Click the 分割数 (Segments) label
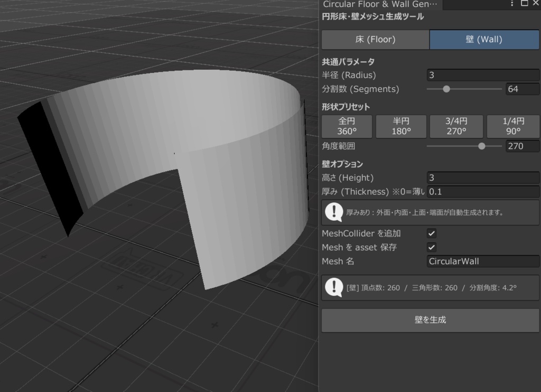This screenshot has height=392, width=541. tap(360, 89)
